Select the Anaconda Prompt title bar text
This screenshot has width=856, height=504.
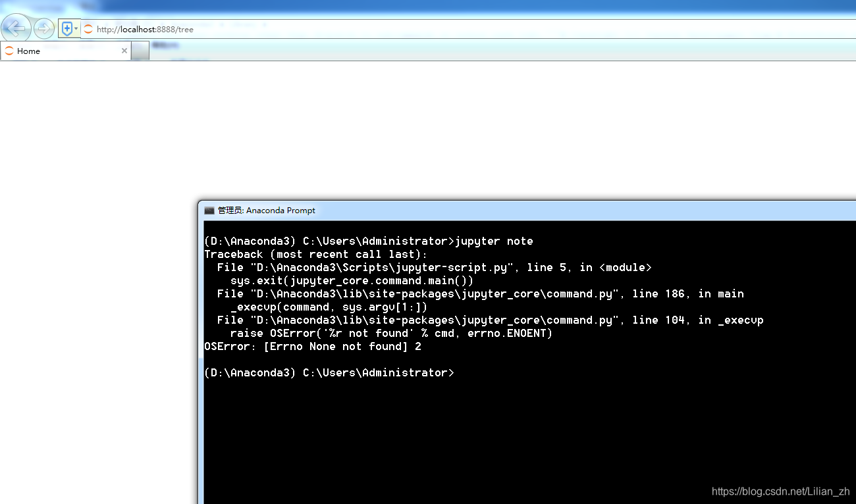(x=267, y=211)
